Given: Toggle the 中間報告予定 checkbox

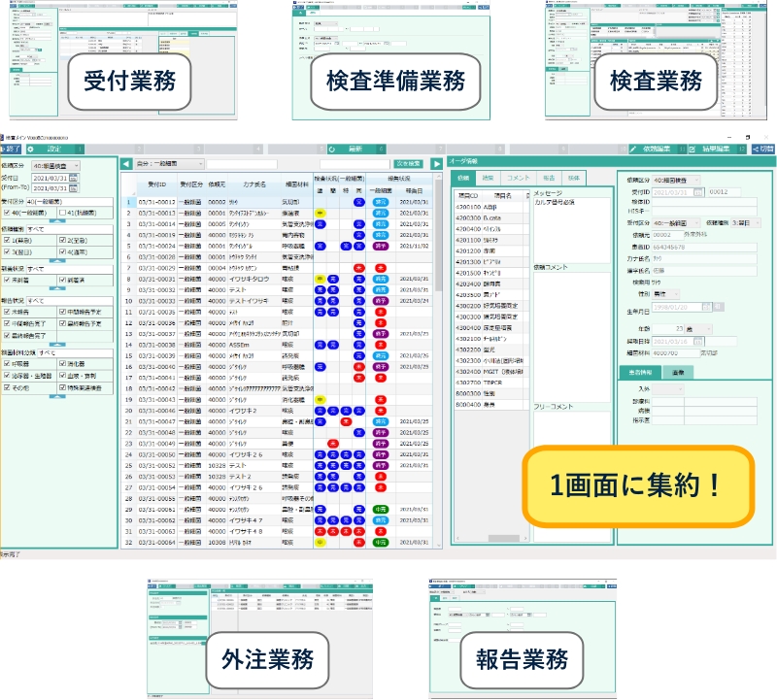Looking at the screenshot, I should click(62, 313).
